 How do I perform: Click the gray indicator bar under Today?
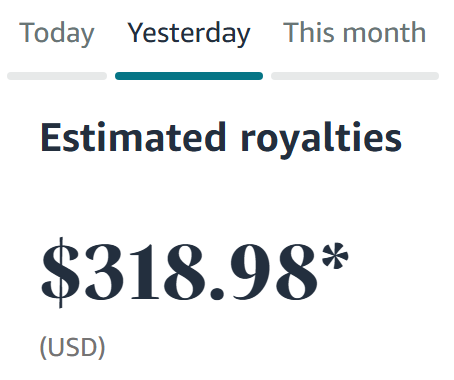(x=57, y=76)
